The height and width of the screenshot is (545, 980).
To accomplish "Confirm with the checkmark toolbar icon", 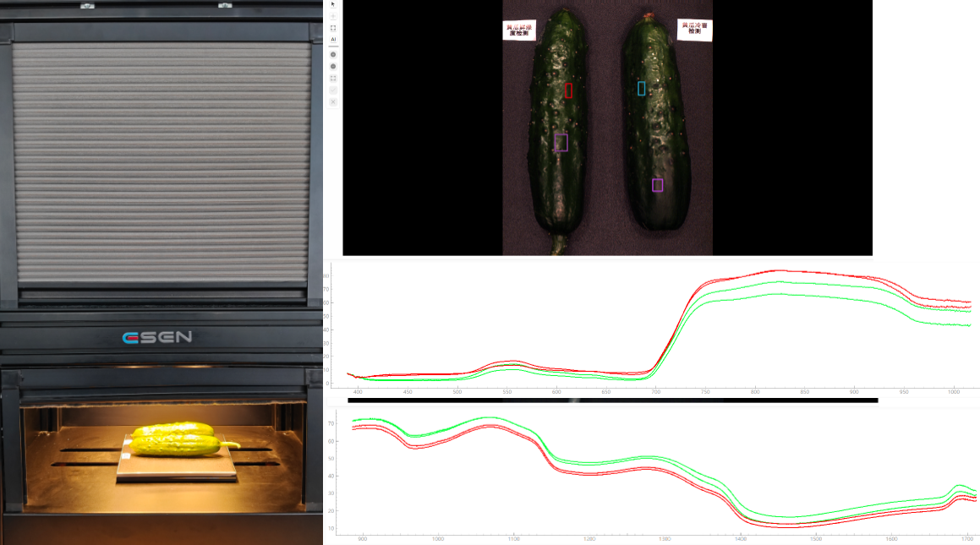I will pyautogui.click(x=333, y=90).
